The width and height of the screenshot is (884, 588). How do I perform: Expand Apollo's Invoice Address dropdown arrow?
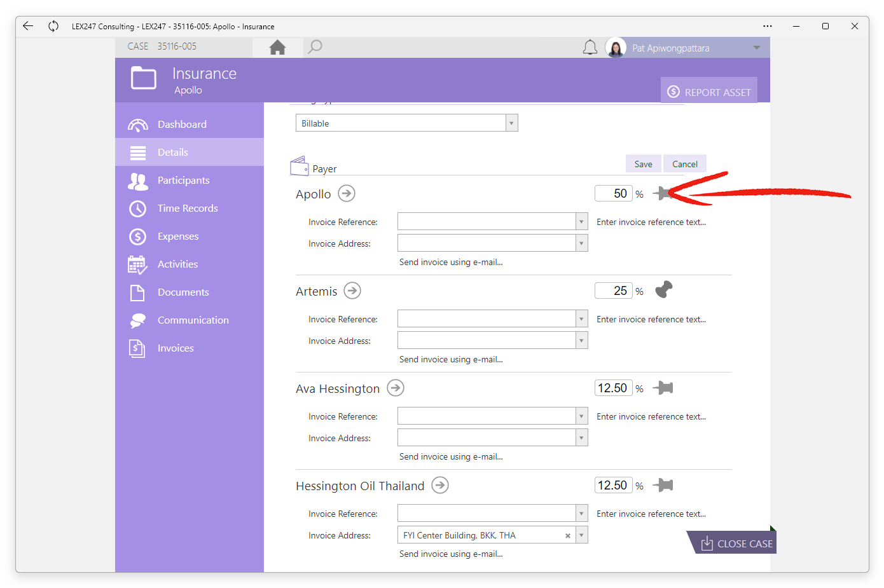(x=581, y=243)
